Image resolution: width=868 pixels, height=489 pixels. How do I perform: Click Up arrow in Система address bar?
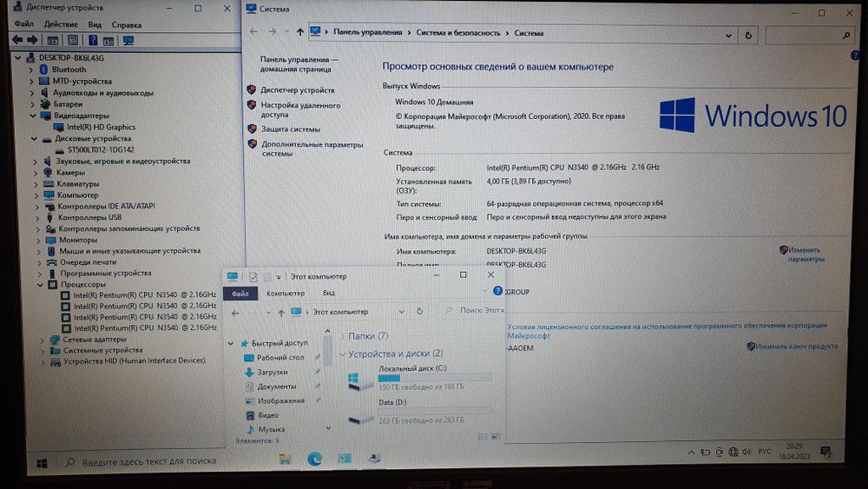[300, 32]
